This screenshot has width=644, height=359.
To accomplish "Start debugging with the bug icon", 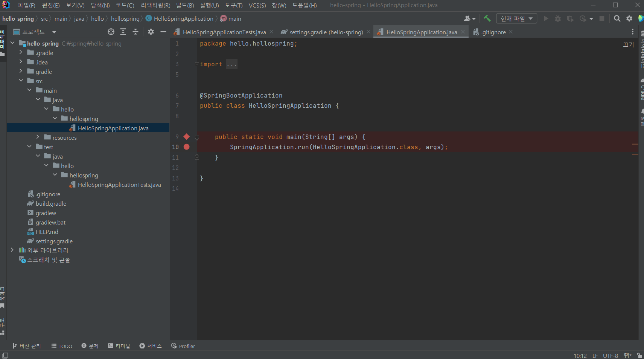I will pos(558,18).
